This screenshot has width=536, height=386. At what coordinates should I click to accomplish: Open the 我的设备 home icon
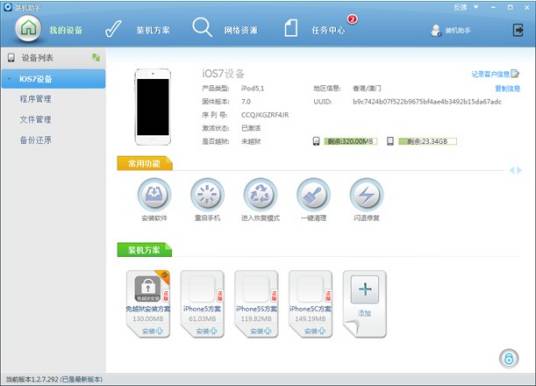28,28
